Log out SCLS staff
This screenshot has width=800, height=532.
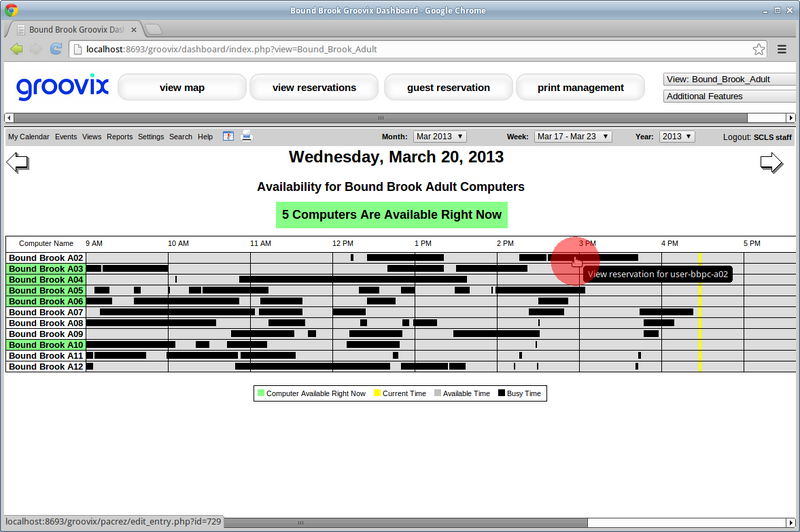click(x=757, y=137)
